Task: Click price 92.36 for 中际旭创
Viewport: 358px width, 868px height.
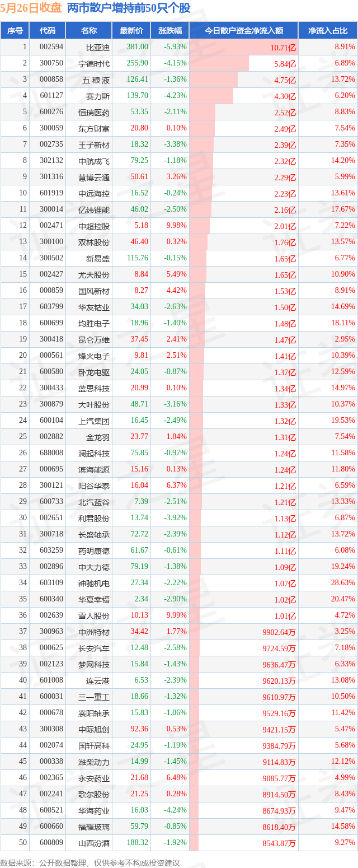Action: 139,729
